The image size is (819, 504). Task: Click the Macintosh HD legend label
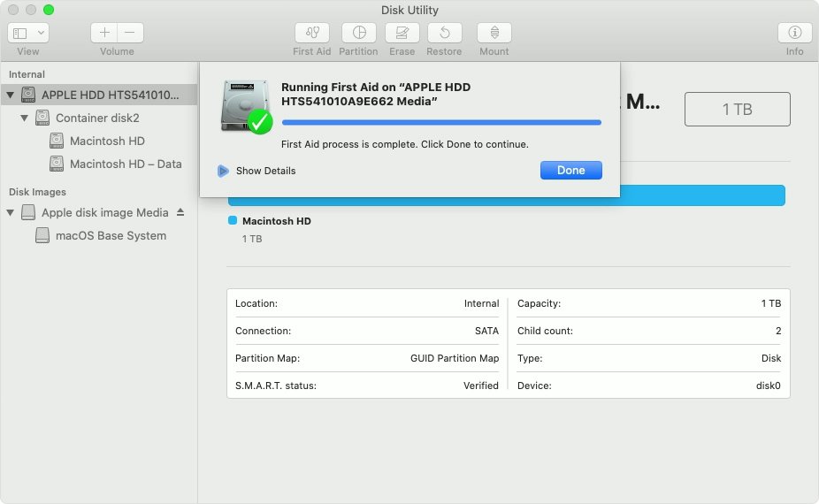[x=276, y=221]
